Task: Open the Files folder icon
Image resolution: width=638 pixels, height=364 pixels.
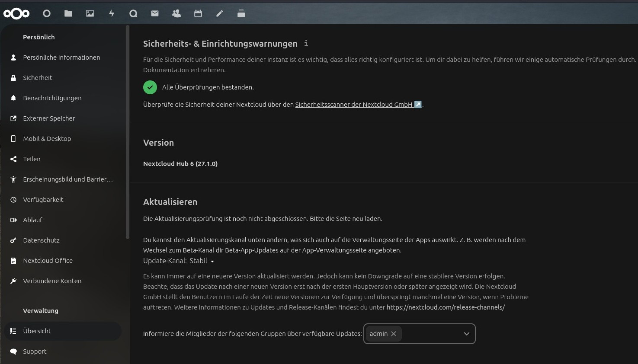Action: [68, 14]
